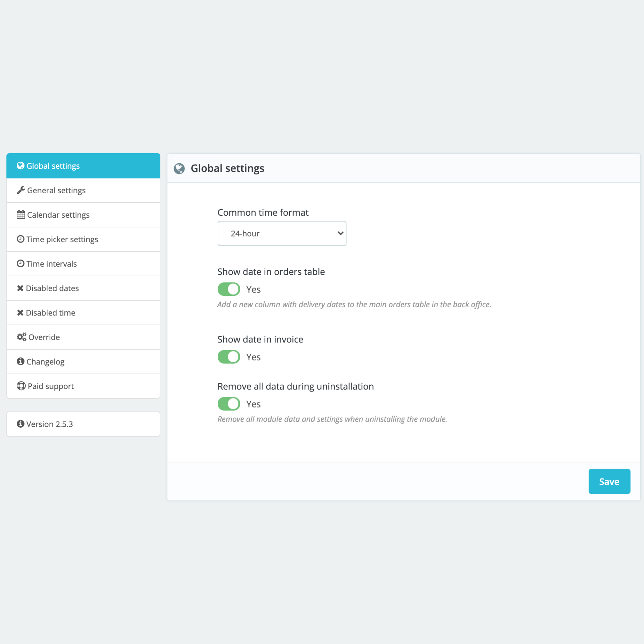Click the Version 2.5.3 info panel

83,424
